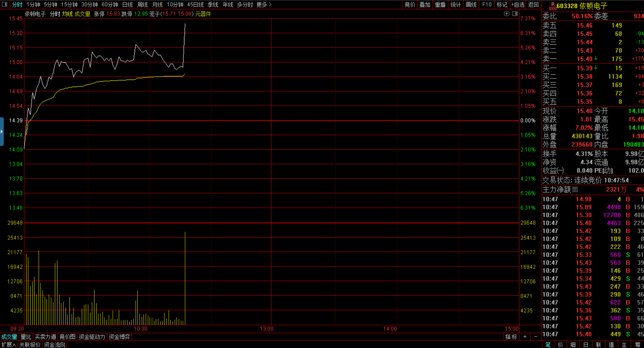Show the 年线 yearly chart
The width and height of the screenshot is (644, 348).
coord(228,5)
